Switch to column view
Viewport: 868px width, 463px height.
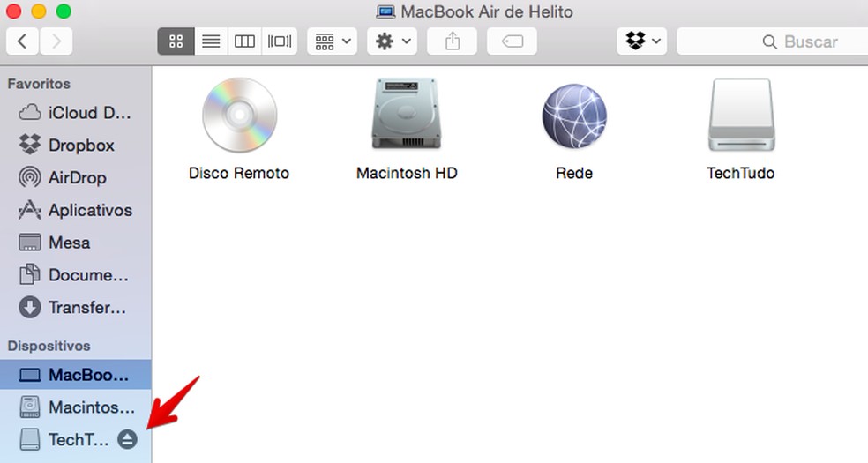[x=244, y=41]
